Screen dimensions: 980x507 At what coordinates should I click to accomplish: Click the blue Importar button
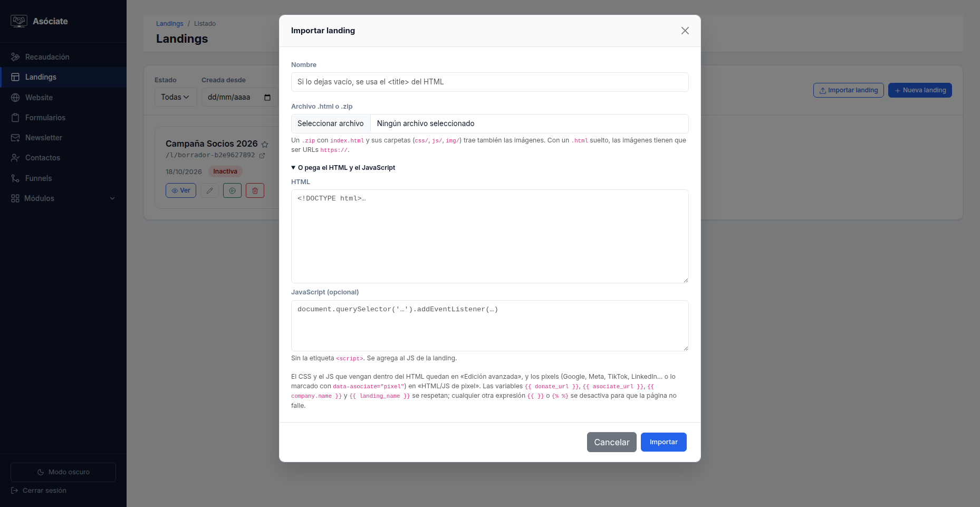click(x=664, y=442)
